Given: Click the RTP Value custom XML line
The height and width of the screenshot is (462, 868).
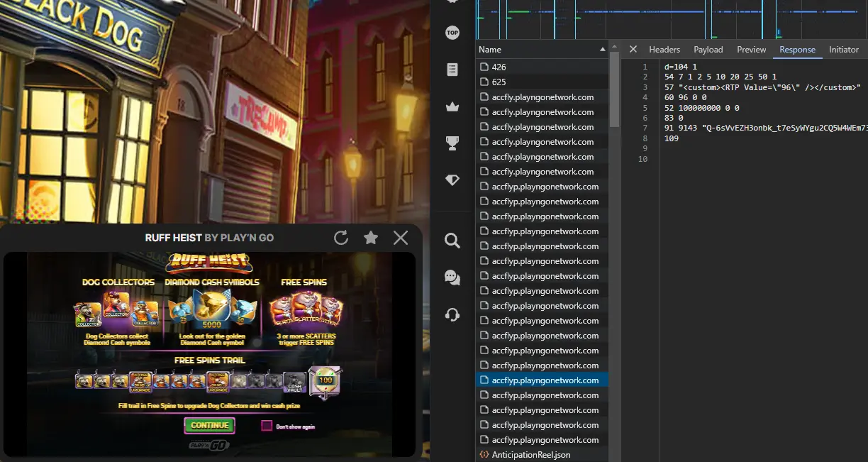Looking at the screenshot, I should pos(763,87).
